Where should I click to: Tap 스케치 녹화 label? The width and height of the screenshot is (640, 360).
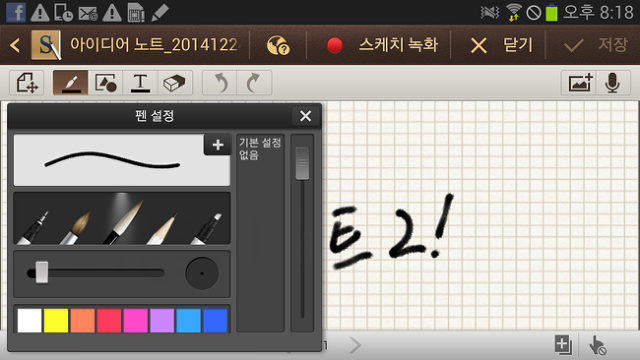point(398,44)
